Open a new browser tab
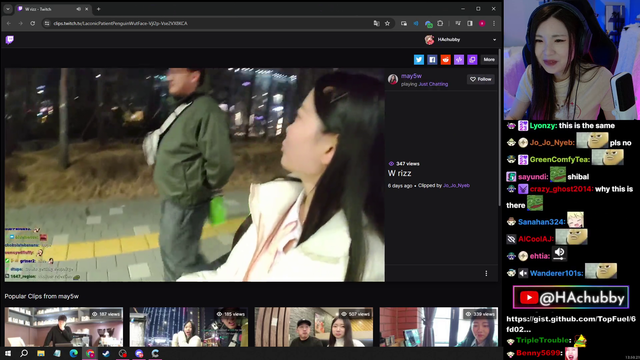The height and width of the screenshot is (360, 640). click(98, 9)
